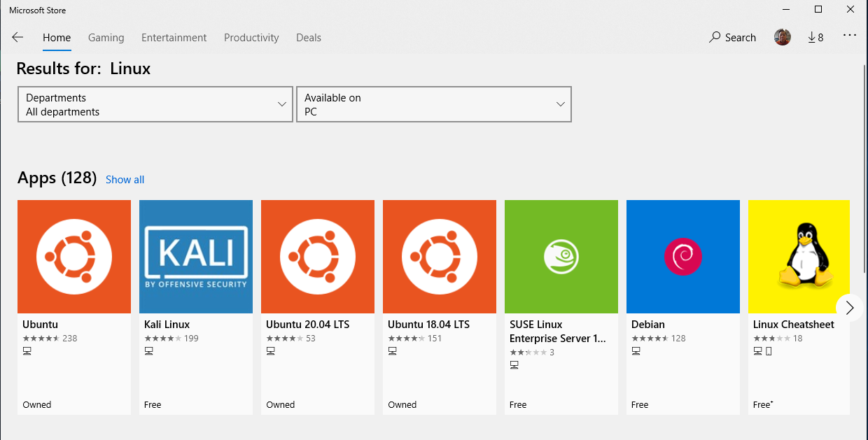Switch to the Gaming tab
Image resolution: width=868 pixels, height=440 pixels.
(106, 37)
